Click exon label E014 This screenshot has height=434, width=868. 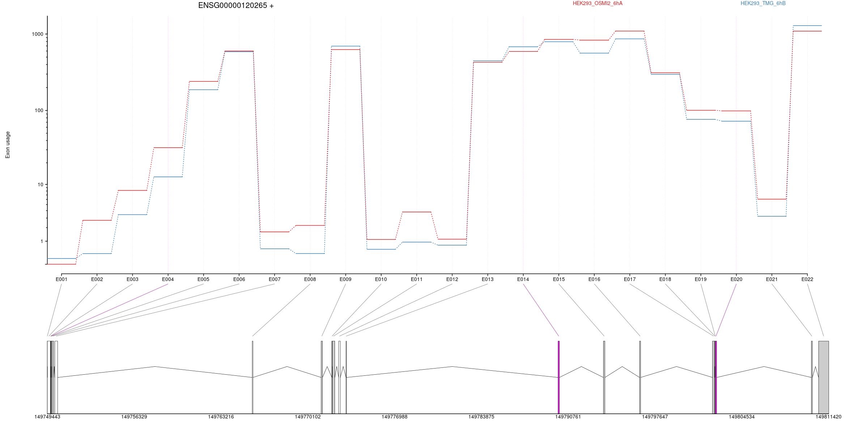click(x=523, y=279)
